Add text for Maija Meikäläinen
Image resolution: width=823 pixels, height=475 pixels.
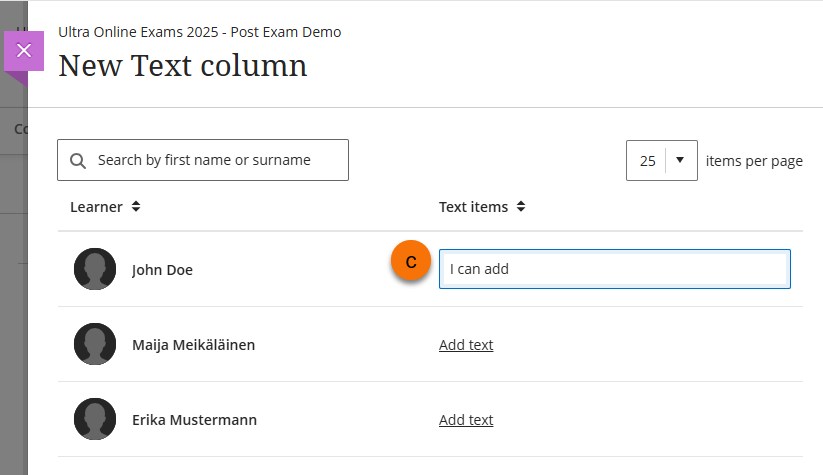(466, 345)
